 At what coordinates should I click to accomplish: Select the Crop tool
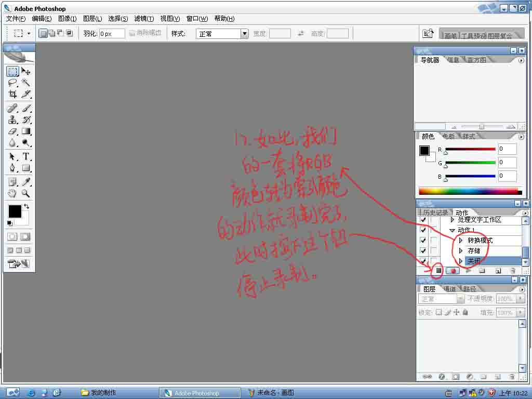pos(12,94)
